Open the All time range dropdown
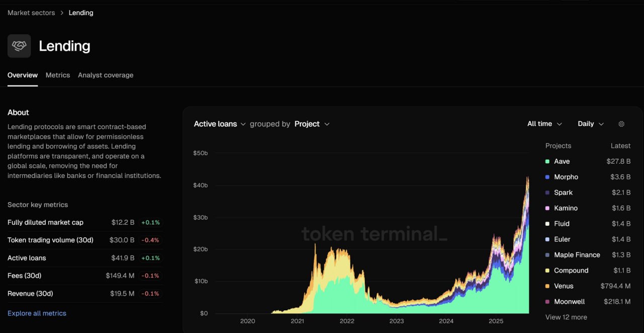644x333 pixels. point(545,124)
